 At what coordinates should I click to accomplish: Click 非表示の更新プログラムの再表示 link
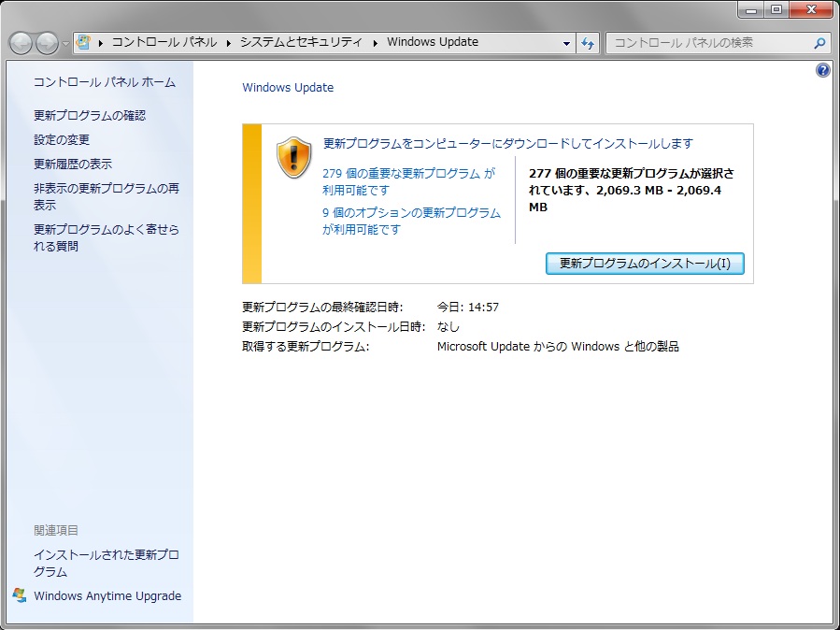(x=107, y=196)
